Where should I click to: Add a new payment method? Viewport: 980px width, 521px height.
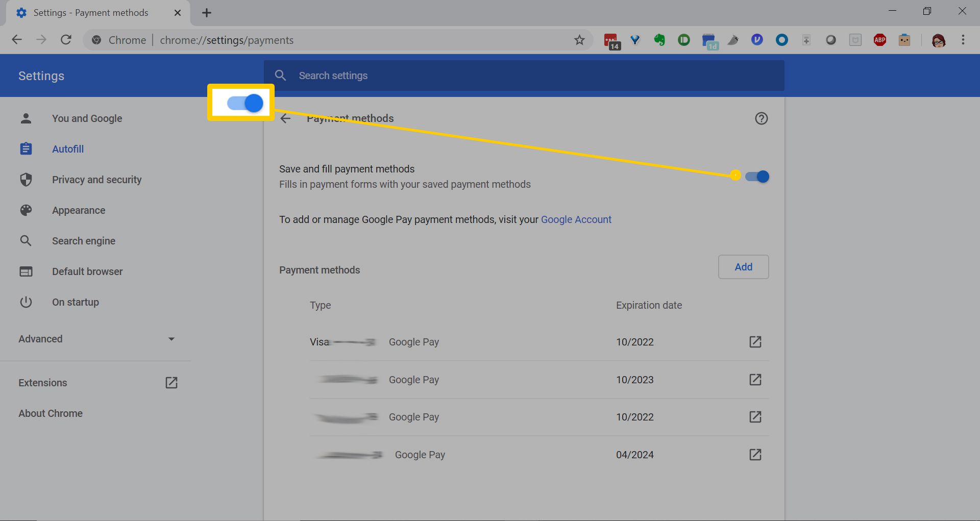pyautogui.click(x=743, y=267)
